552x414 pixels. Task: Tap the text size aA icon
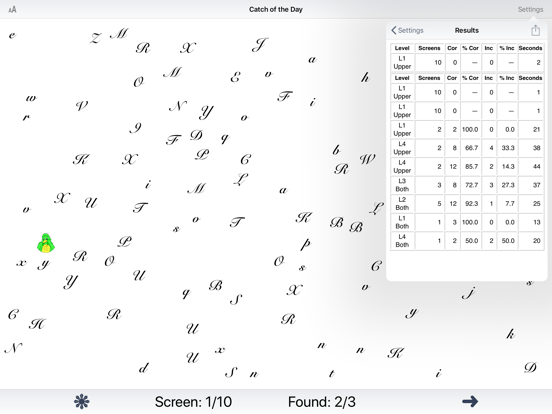(x=12, y=10)
